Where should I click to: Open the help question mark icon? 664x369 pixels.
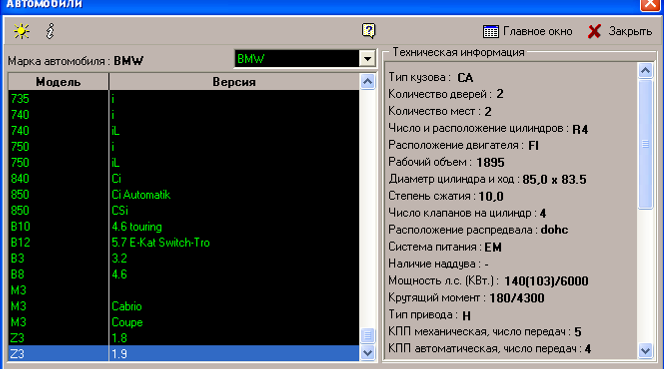[x=368, y=31]
